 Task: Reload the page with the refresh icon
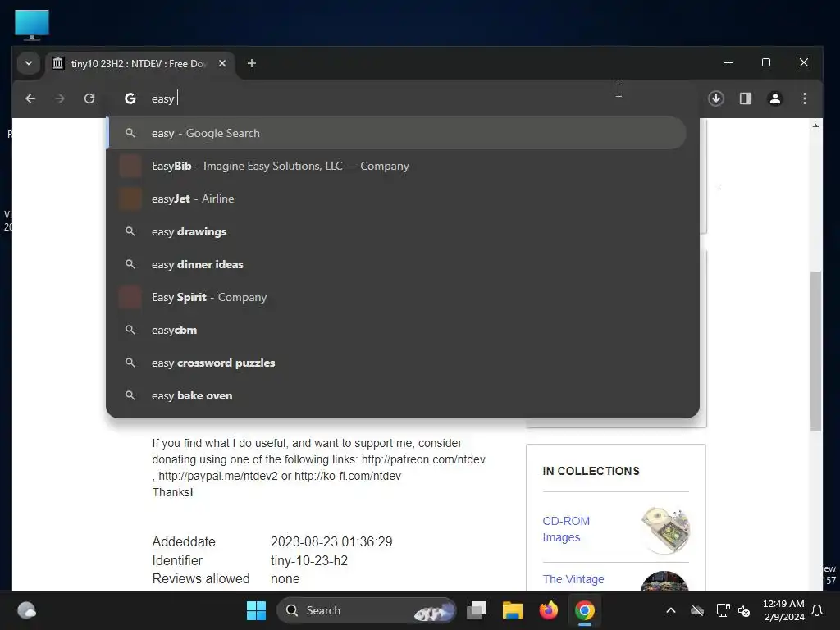(89, 98)
